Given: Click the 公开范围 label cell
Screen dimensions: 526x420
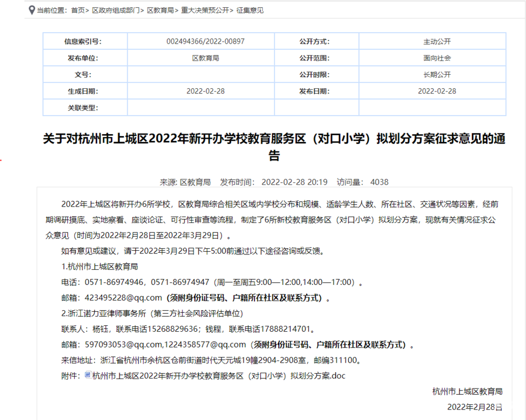Looking at the screenshot, I should coord(317,58).
